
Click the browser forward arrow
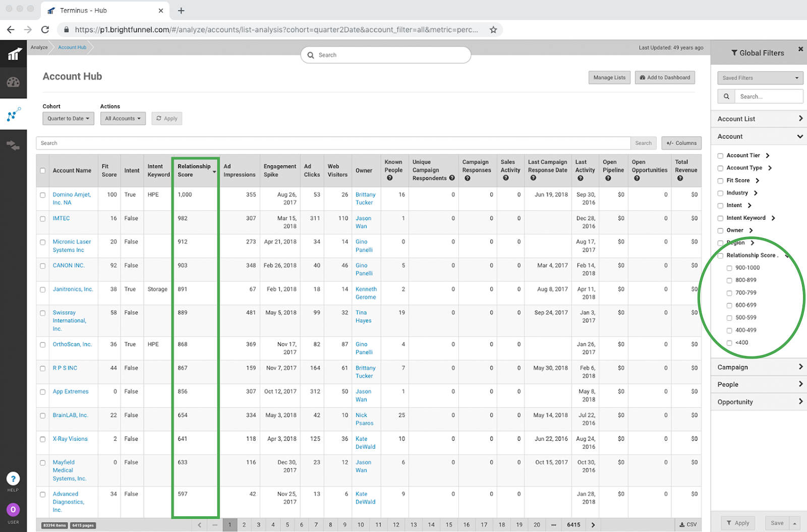(28, 30)
